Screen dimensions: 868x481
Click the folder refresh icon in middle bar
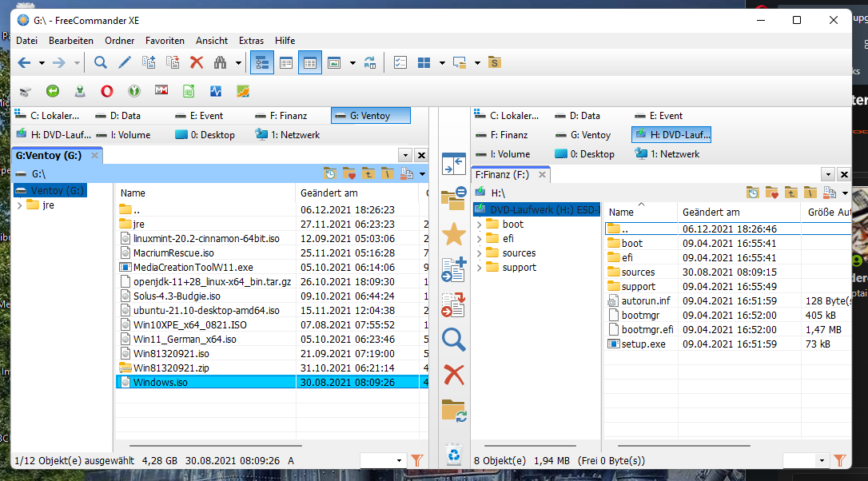(454, 411)
